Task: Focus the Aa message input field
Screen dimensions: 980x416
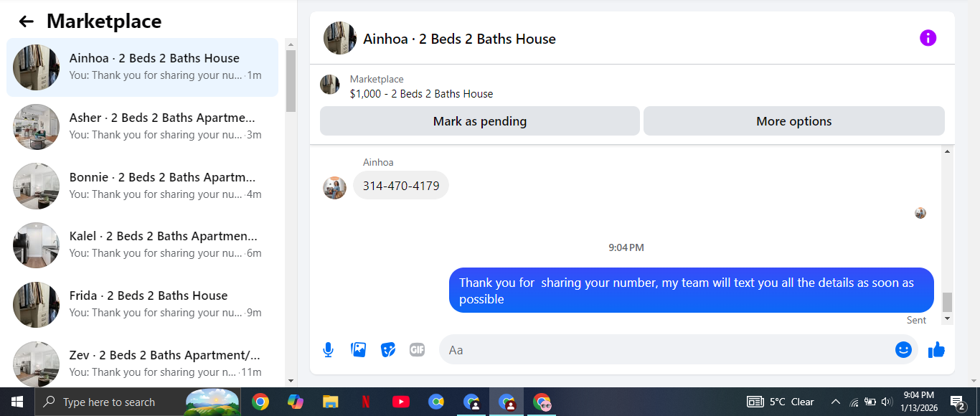Action: point(666,350)
